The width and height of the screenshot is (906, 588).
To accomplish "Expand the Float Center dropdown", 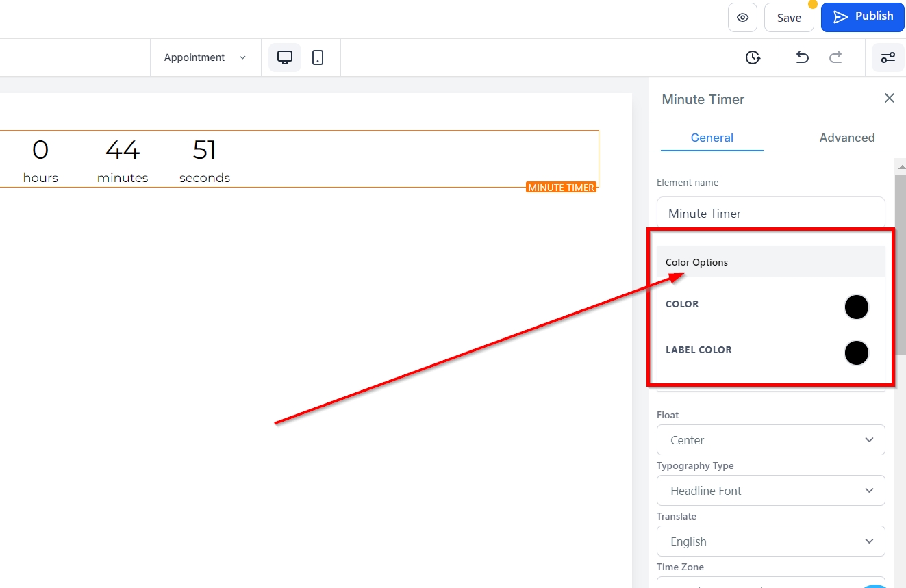I will tap(770, 440).
